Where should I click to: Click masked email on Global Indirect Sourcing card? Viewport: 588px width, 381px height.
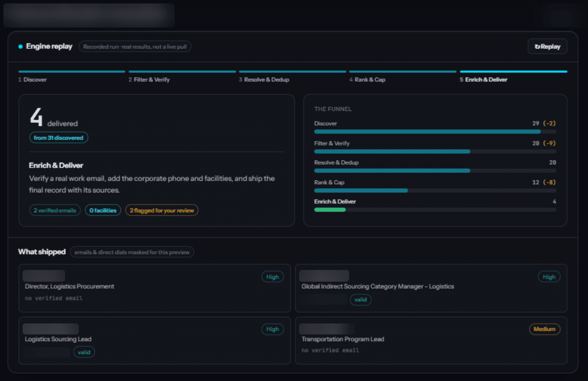(324, 299)
